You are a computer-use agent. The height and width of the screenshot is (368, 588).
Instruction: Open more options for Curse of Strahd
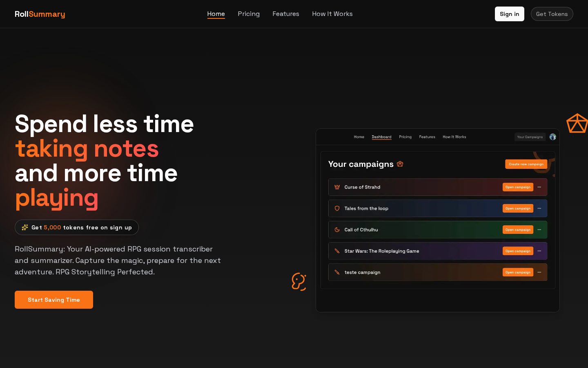click(x=539, y=187)
